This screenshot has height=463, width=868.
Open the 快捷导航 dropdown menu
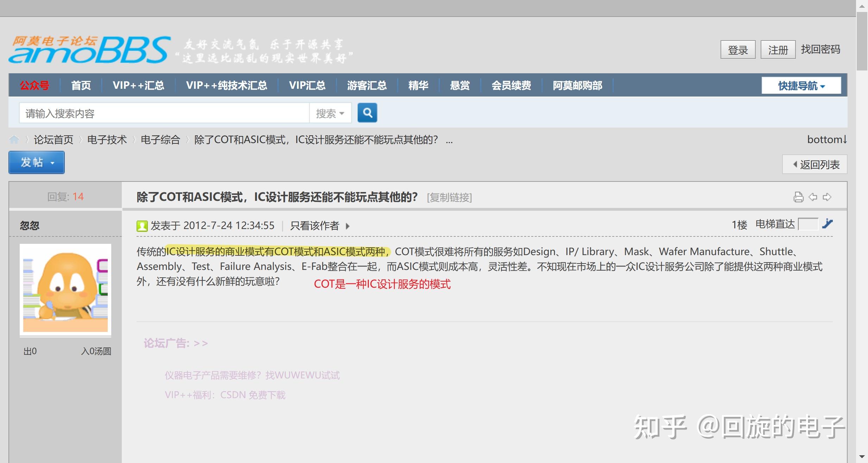[800, 85]
